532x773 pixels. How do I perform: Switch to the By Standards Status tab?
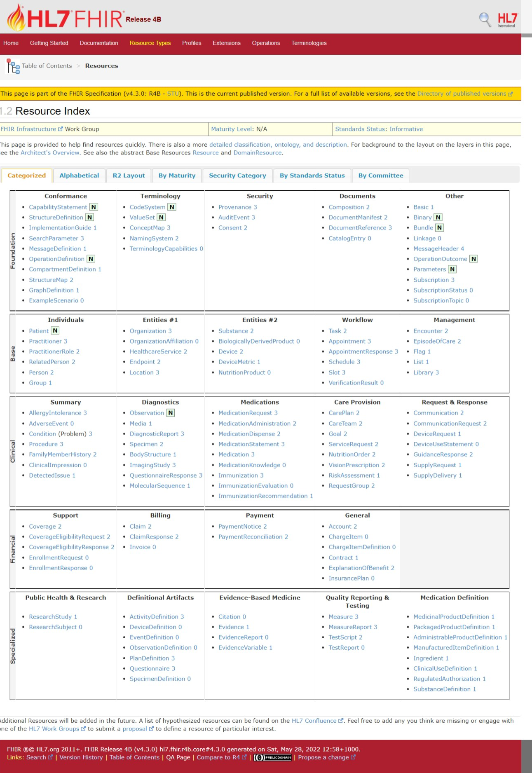coord(312,176)
